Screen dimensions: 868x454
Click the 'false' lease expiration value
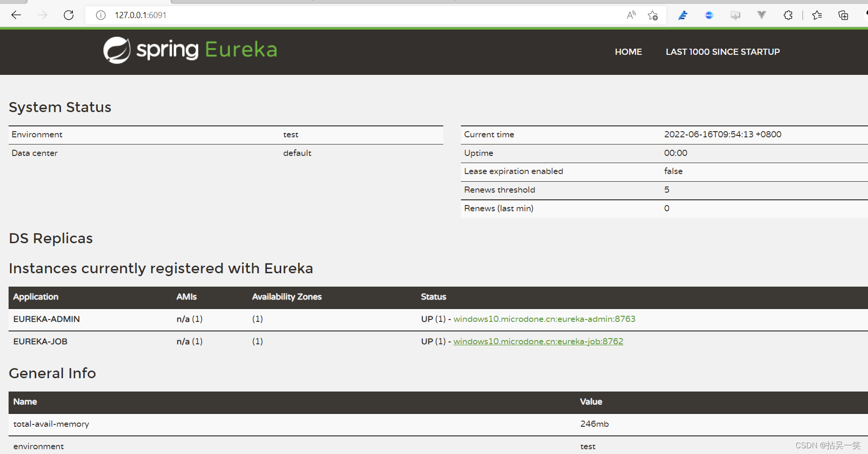click(x=673, y=171)
